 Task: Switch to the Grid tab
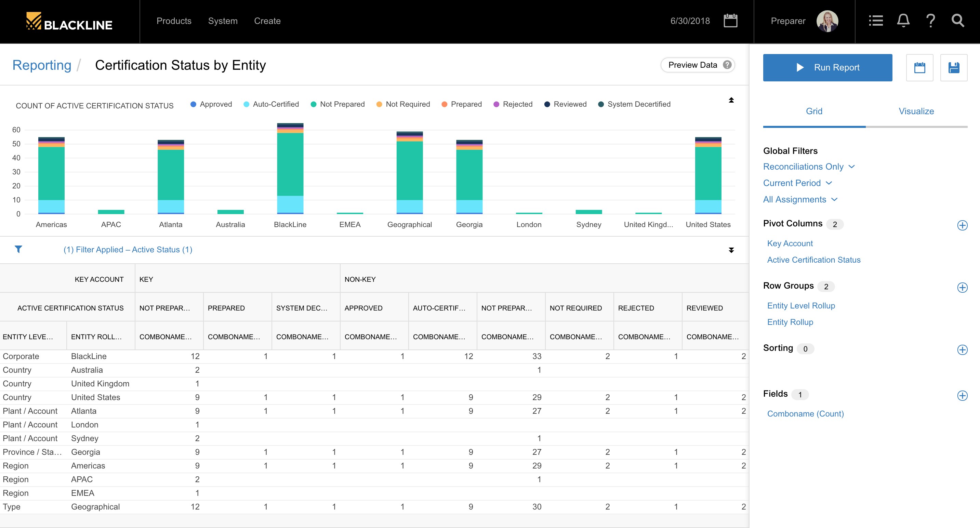point(814,111)
